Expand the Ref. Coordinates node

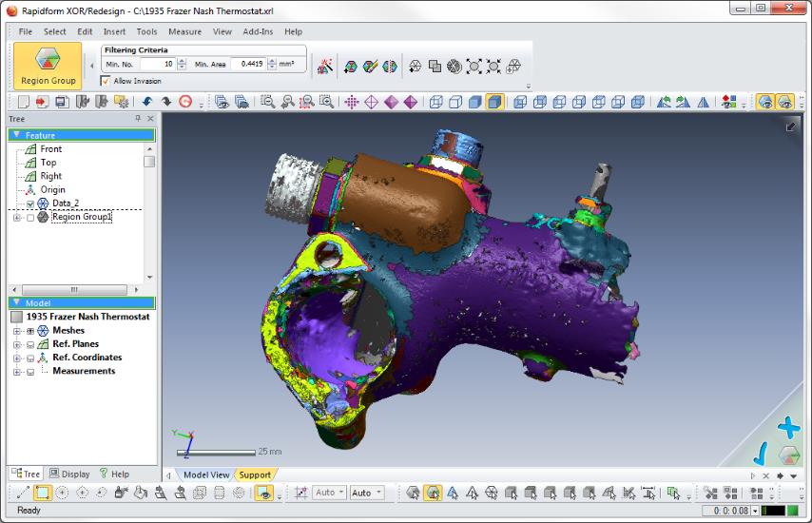(17, 358)
